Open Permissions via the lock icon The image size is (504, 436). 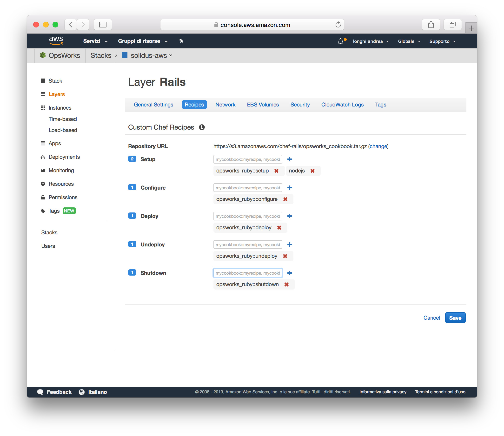click(x=43, y=197)
